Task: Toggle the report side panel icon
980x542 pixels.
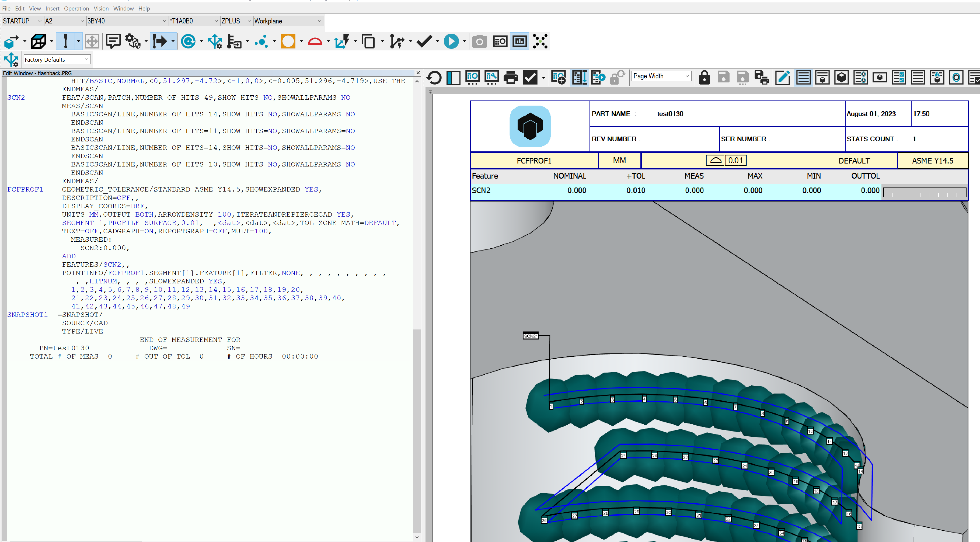Action: (x=453, y=77)
